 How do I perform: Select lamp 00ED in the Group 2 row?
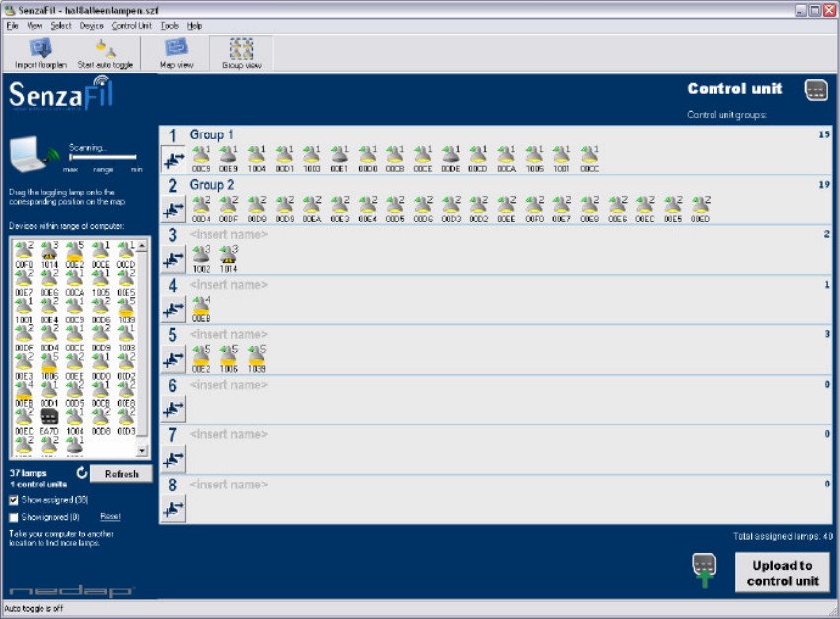[x=701, y=209]
